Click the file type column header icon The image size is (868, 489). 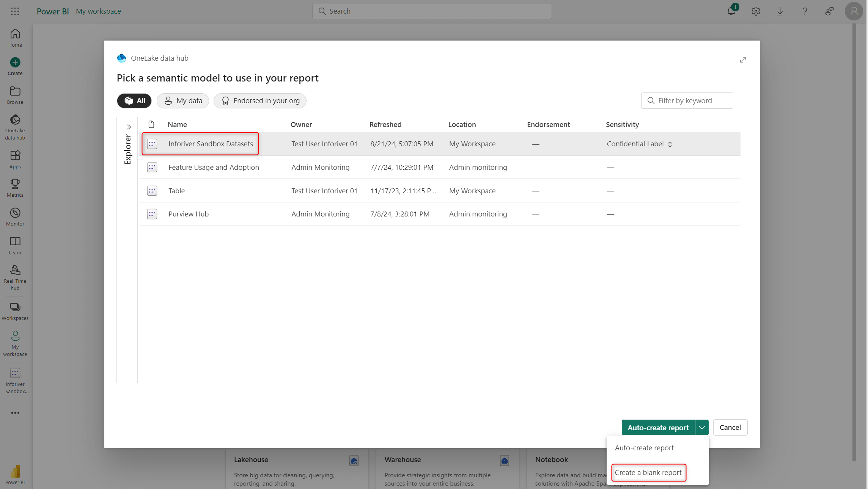coord(151,124)
